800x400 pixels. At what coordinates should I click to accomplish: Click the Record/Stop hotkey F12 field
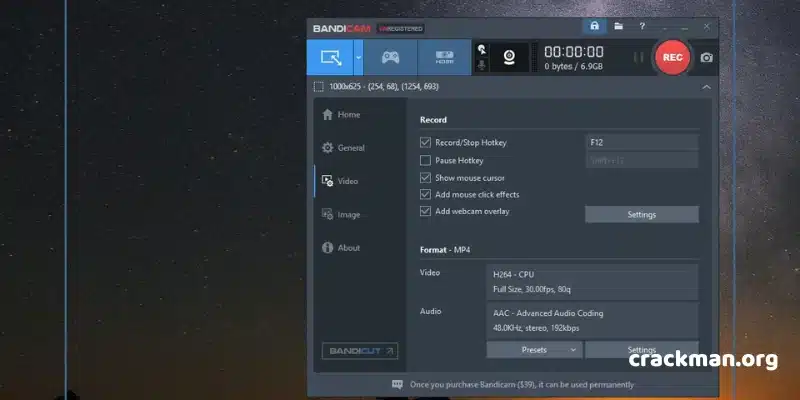[x=642, y=143]
